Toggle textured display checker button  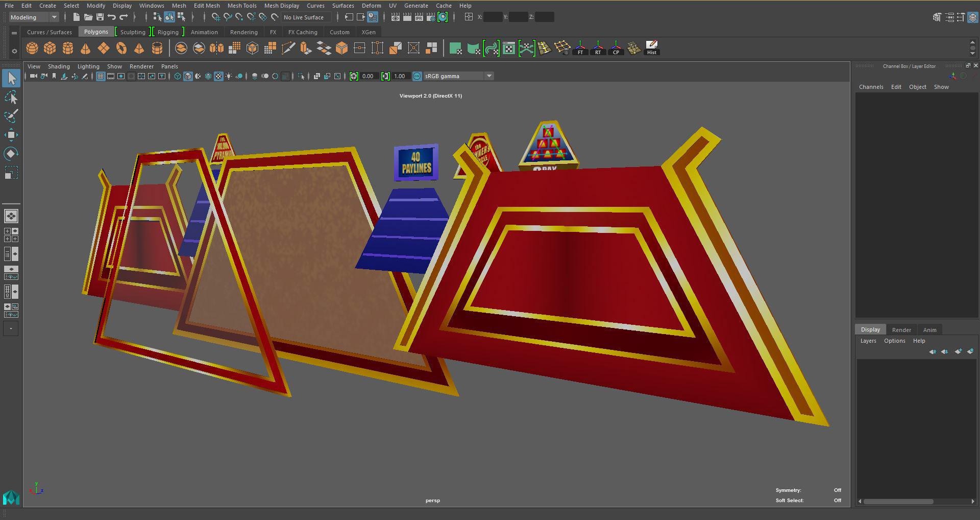point(218,76)
